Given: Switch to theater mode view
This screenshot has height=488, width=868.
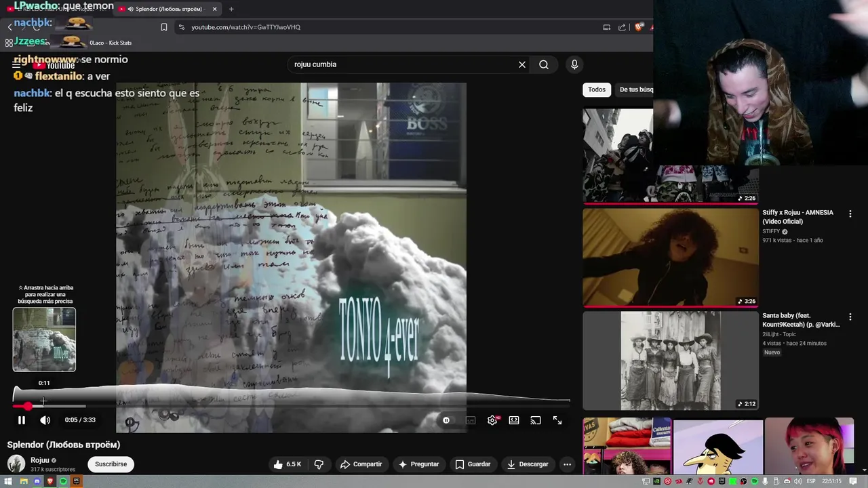Looking at the screenshot, I should (514, 420).
